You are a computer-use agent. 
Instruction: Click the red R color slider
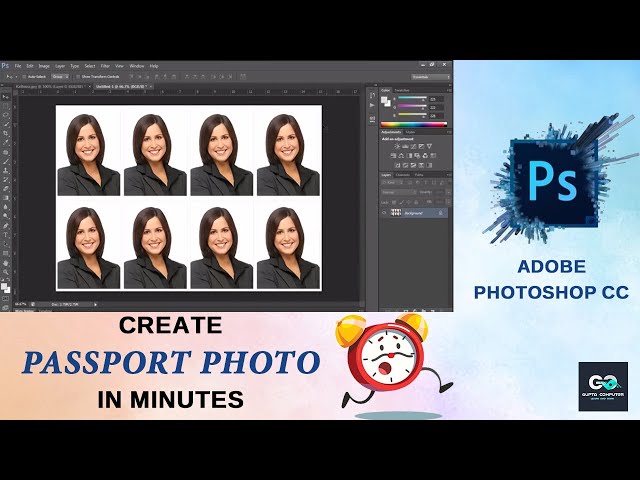[412, 98]
